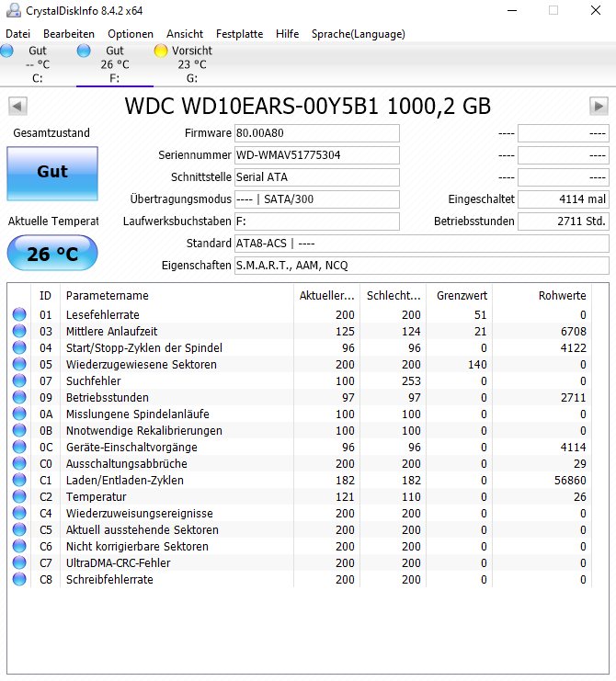Open the Hilfe menu
The height and width of the screenshot is (681, 616).
tap(287, 34)
